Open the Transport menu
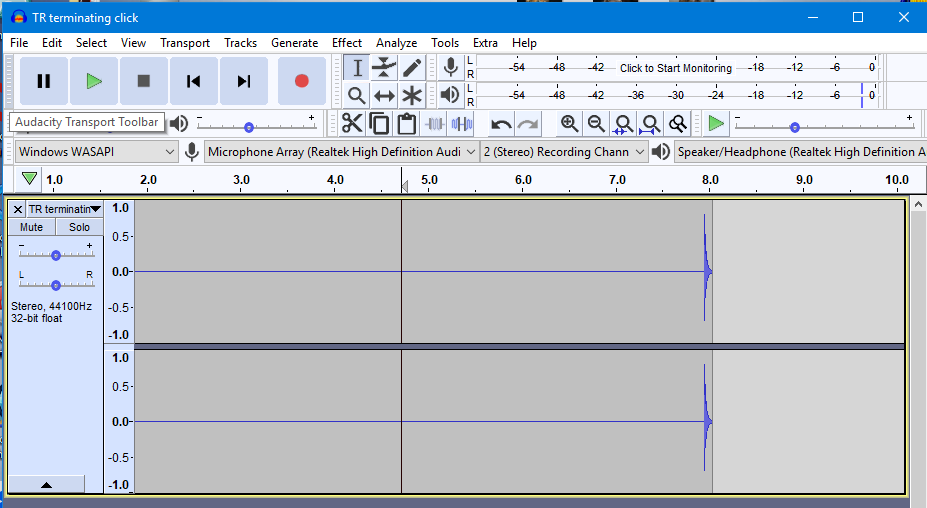 (x=185, y=43)
